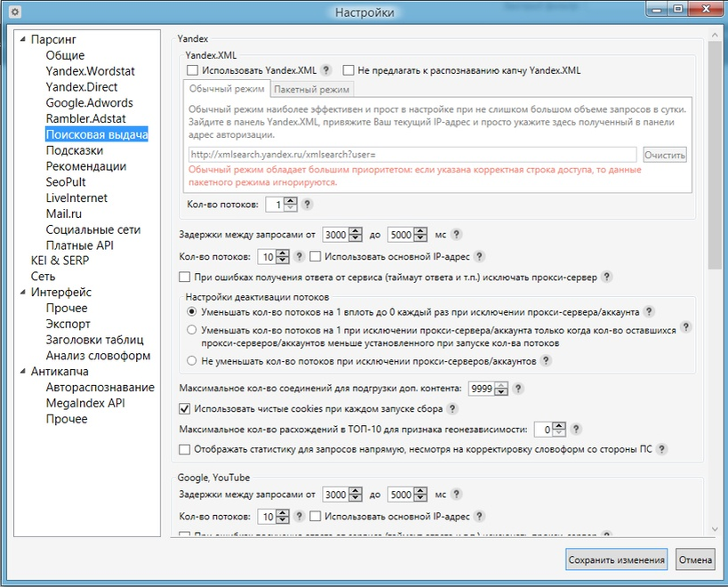Click Отмена button
The height and width of the screenshot is (587, 728).
(x=695, y=559)
